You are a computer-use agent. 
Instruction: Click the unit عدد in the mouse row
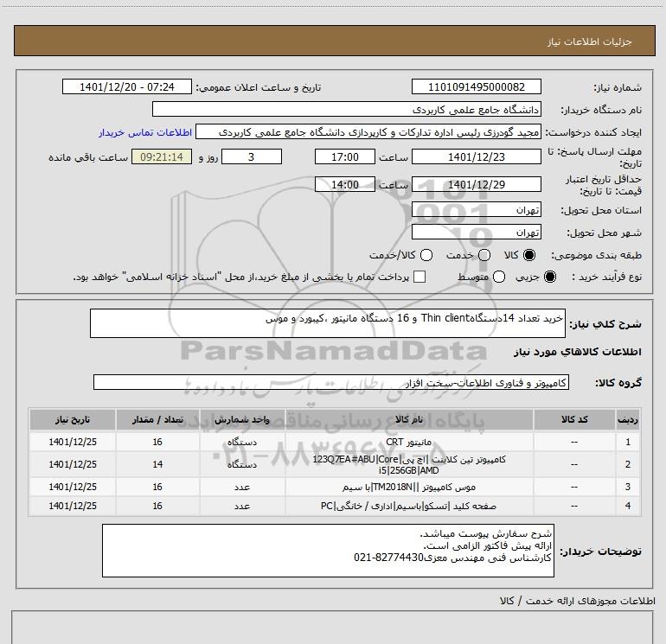pyautogui.click(x=242, y=487)
